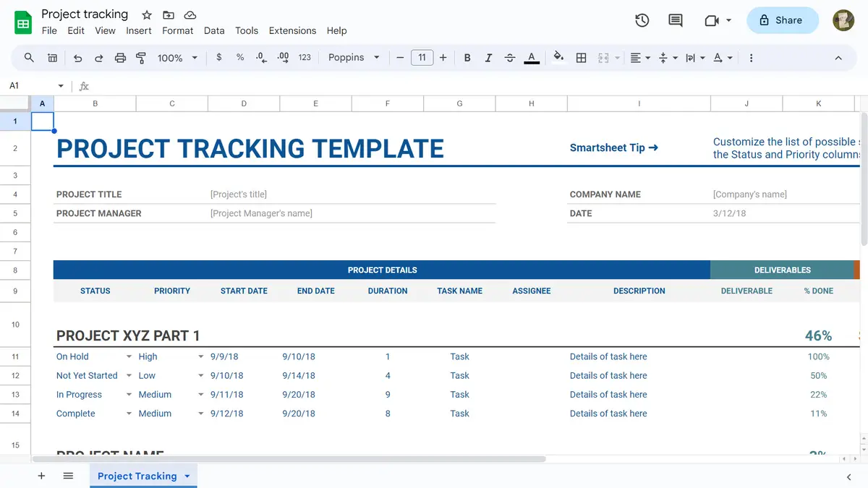Viewport: 868px width, 488px height.
Task: Select the Project Tracking sheet tab
Action: (x=137, y=476)
